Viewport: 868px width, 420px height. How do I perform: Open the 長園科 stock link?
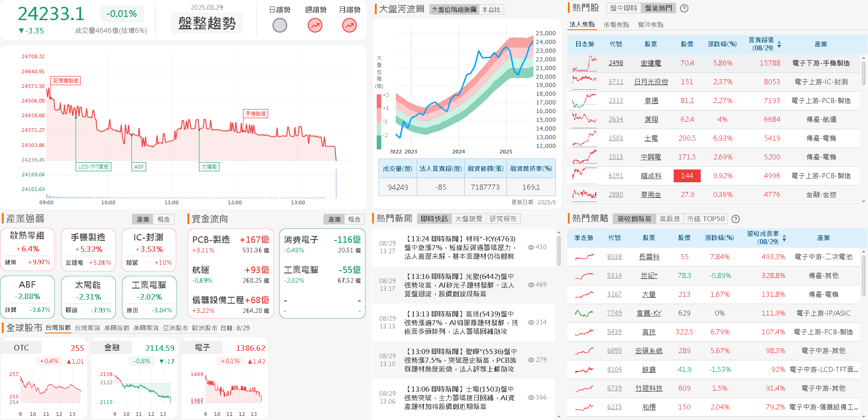point(650,257)
